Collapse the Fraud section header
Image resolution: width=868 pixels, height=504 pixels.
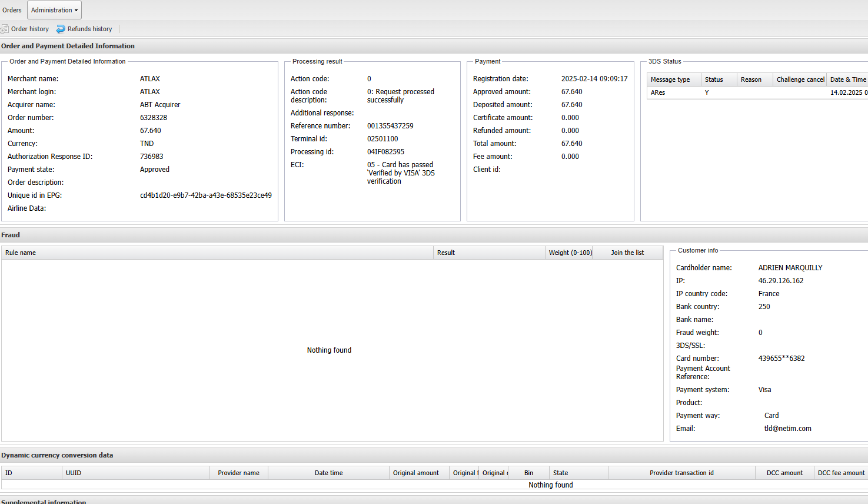[11, 235]
